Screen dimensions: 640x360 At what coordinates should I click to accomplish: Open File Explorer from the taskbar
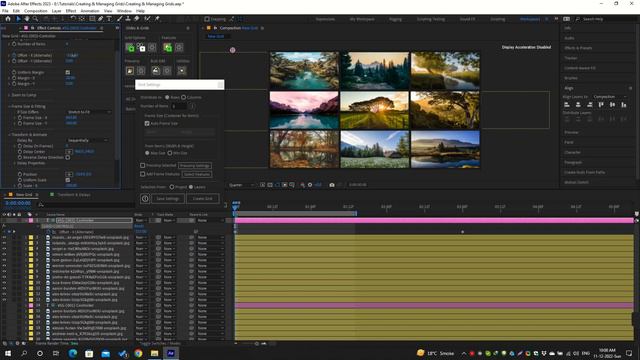tap(155, 353)
